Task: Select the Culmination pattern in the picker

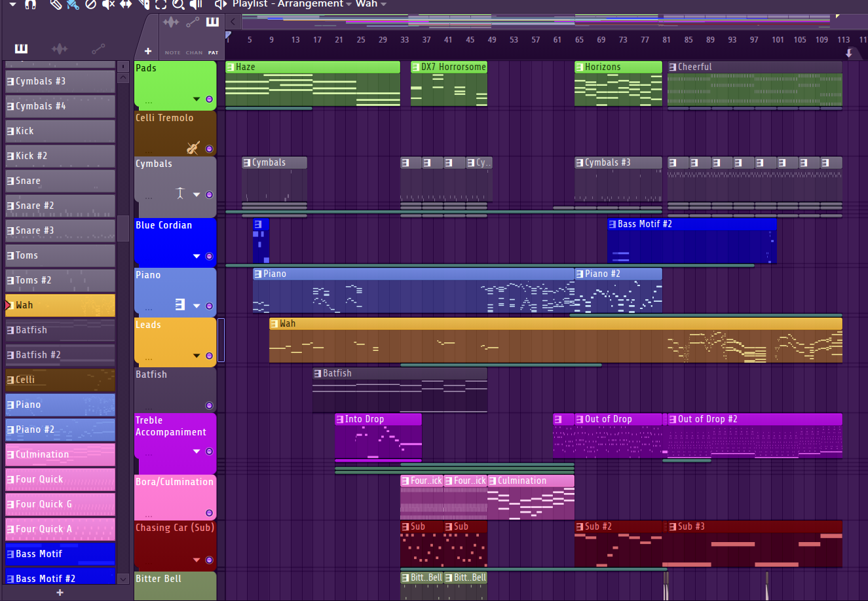Action: [60, 454]
